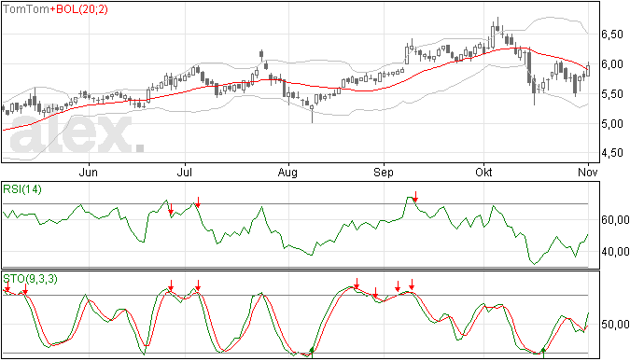Click the 40,00 RSI axis value
644x361 pixels.
tap(615, 251)
